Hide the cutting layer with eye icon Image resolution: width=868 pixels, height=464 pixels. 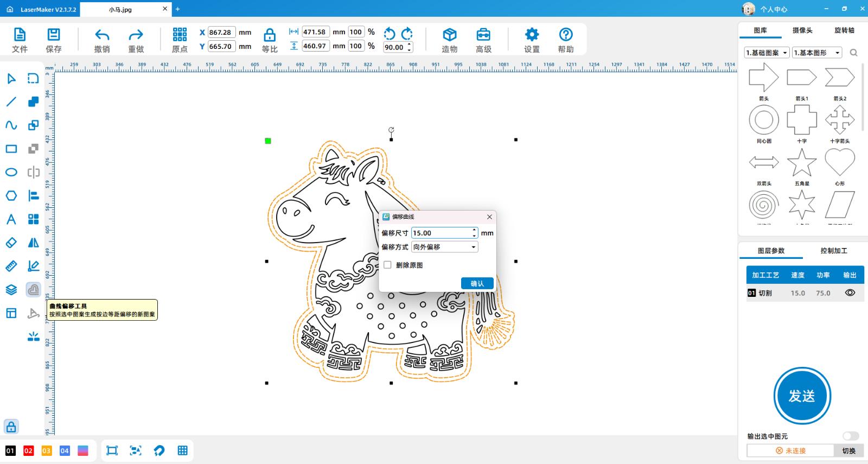click(x=850, y=293)
